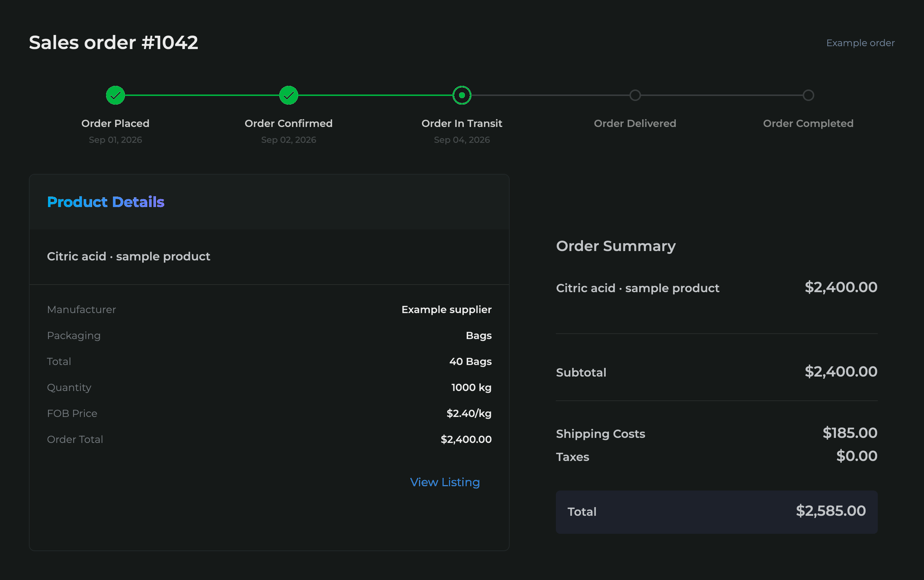924x580 pixels.
Task: Click the Product Details heading
Action: tap(105, 202)
